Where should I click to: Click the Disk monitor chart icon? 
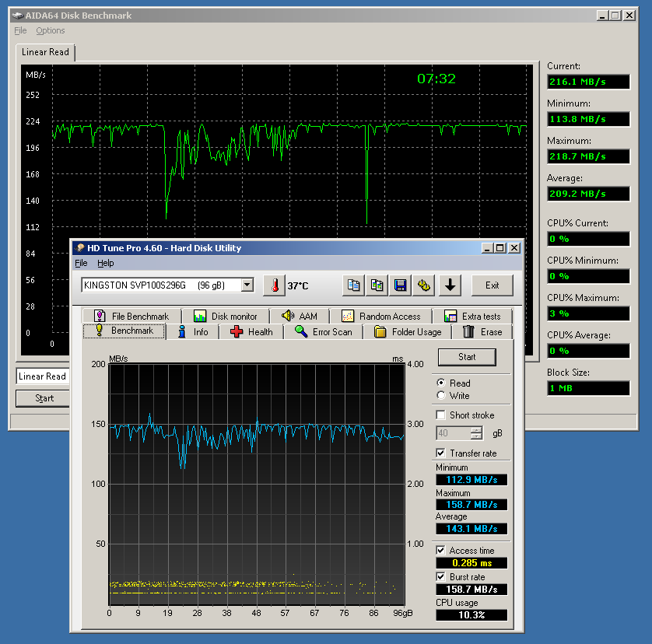pyautogui.click(x=200, y=317)
